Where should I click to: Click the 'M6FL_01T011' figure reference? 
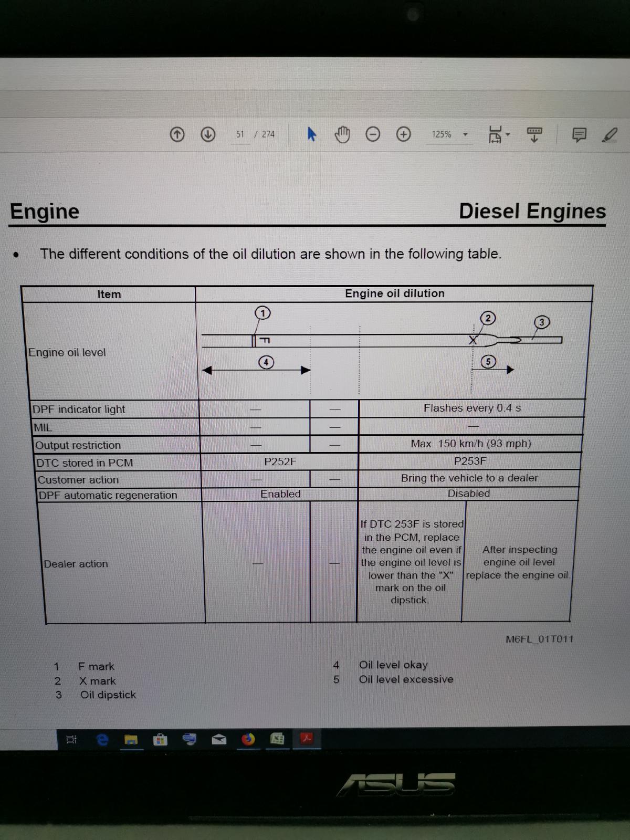pyautogui.click(x=540, y=639)
